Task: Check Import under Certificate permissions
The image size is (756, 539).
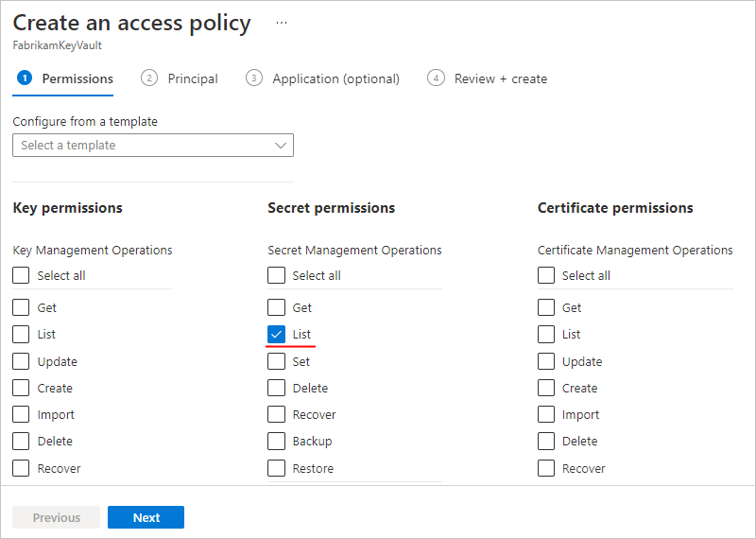Action: pos(546,414)
